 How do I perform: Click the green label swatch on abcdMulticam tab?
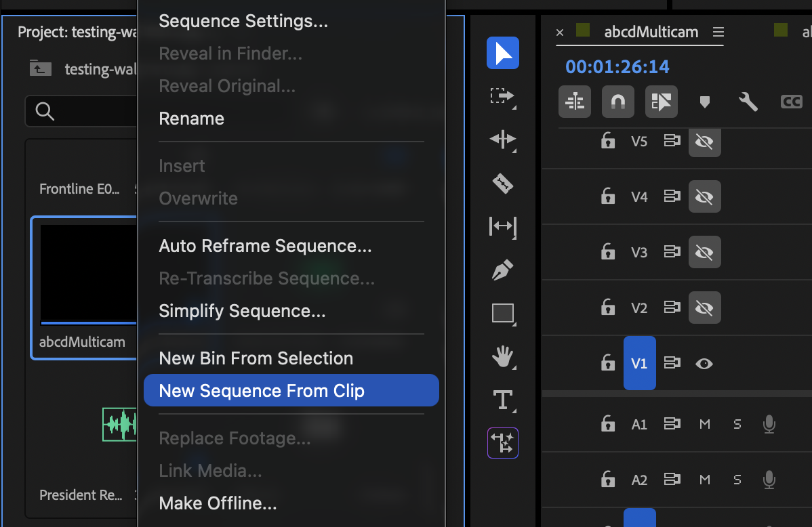pos(583,31)
